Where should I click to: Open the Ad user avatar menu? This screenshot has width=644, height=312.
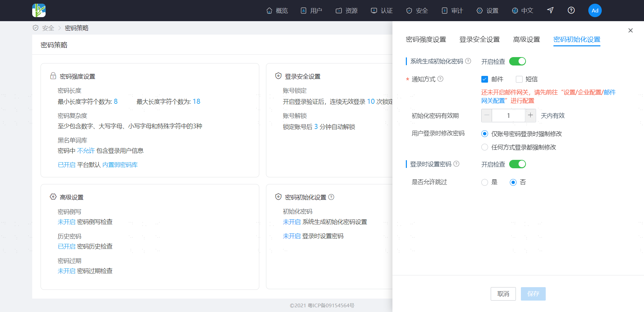click(x=595, y=10)
